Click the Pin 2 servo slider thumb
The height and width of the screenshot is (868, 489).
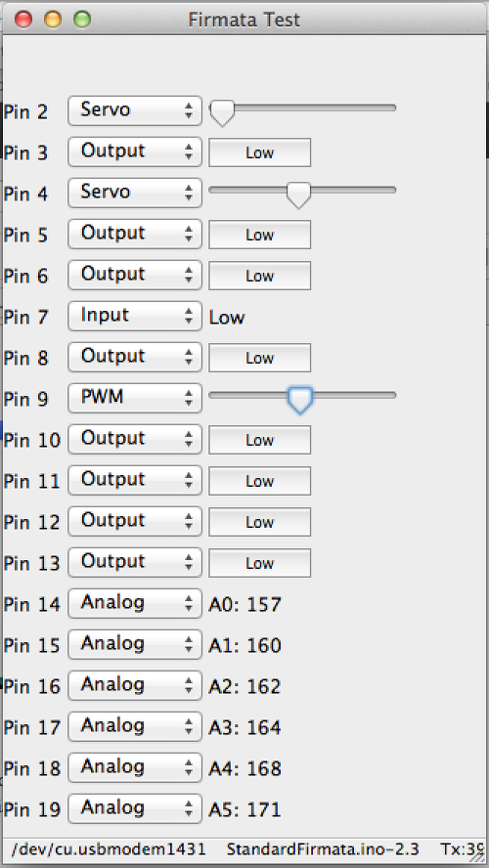pyautogui.click(x=222, y=113)
